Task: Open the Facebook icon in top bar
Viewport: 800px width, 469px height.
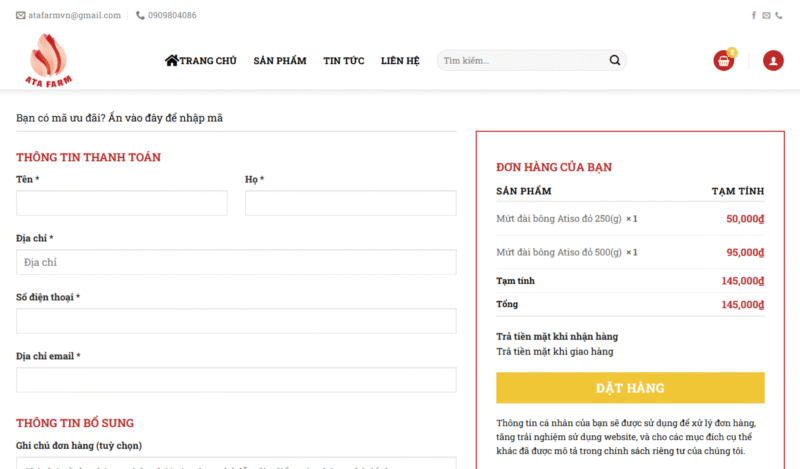Action: [754, 15]
